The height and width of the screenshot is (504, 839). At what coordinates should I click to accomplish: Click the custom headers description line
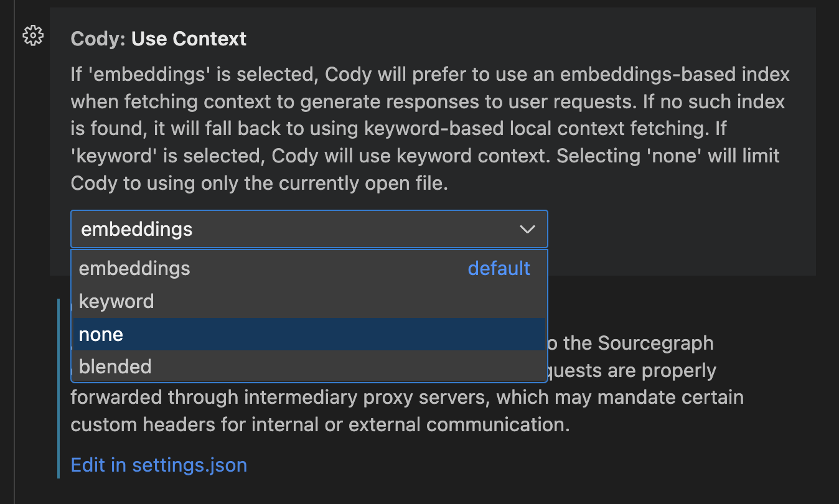pos(320,425)
